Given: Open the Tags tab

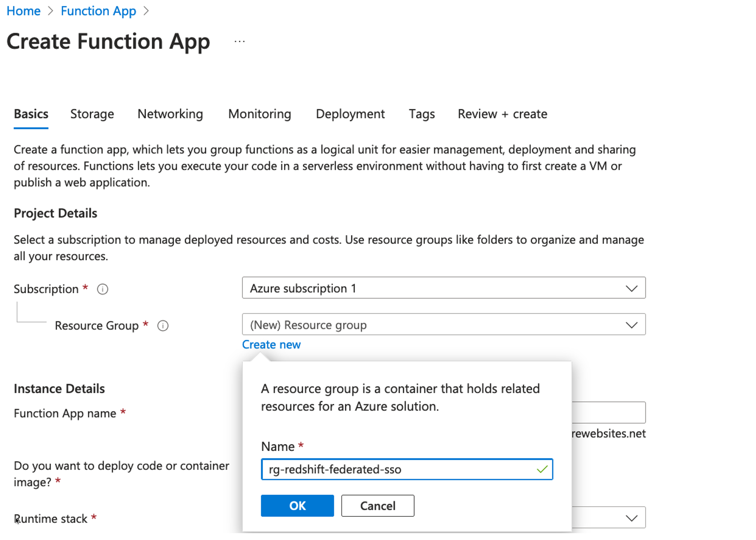Looking at the screenshot, I should pyautogui.click(x=422, y=114).
